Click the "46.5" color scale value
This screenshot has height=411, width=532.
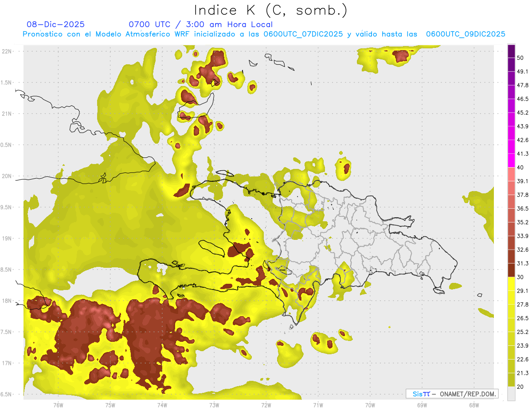click(523, 99)
